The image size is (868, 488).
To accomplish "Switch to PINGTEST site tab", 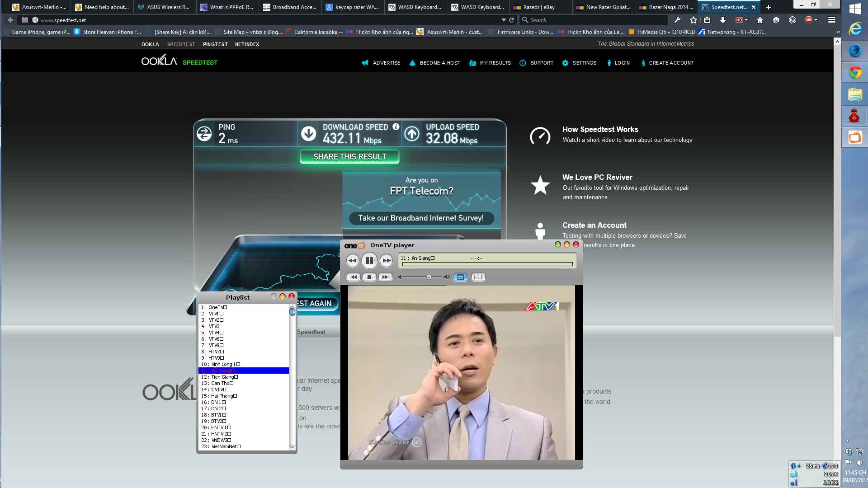I will [215, 44].
